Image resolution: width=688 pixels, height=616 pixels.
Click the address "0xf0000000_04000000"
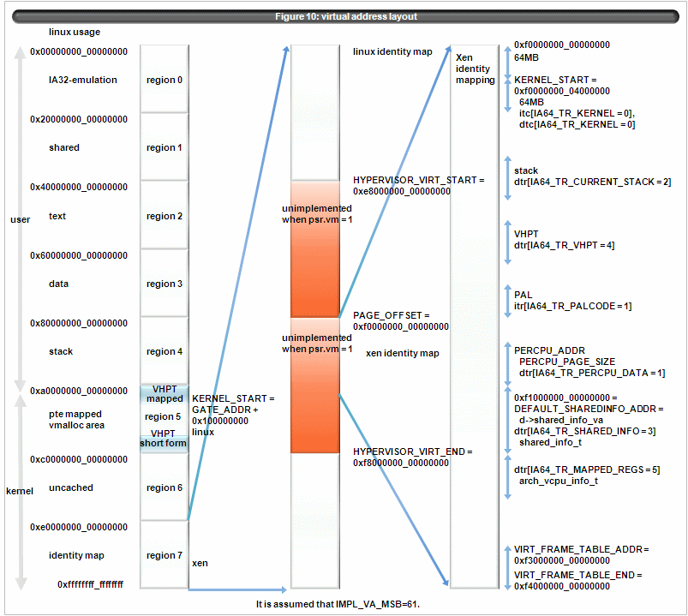click(x=562, y=92)
